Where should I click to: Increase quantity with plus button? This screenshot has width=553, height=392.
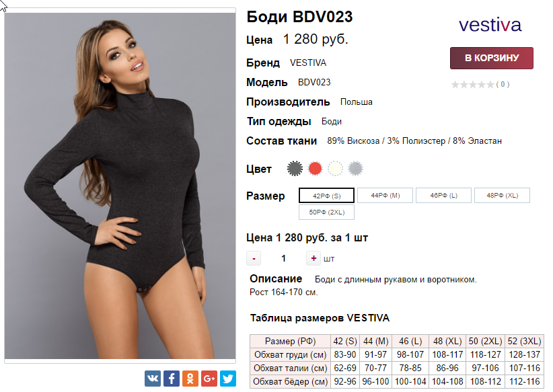(314, 258)
